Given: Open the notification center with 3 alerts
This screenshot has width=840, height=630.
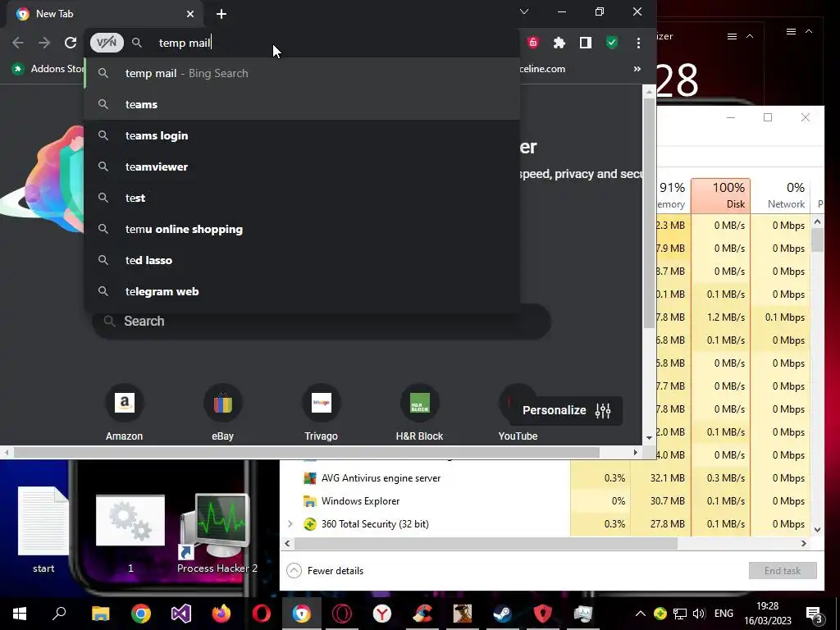Looking at the screenshot, I should pos(815,614).
